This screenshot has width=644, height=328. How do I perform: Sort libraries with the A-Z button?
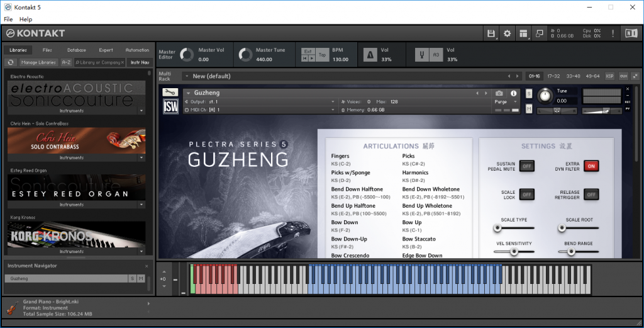[66, 62]
